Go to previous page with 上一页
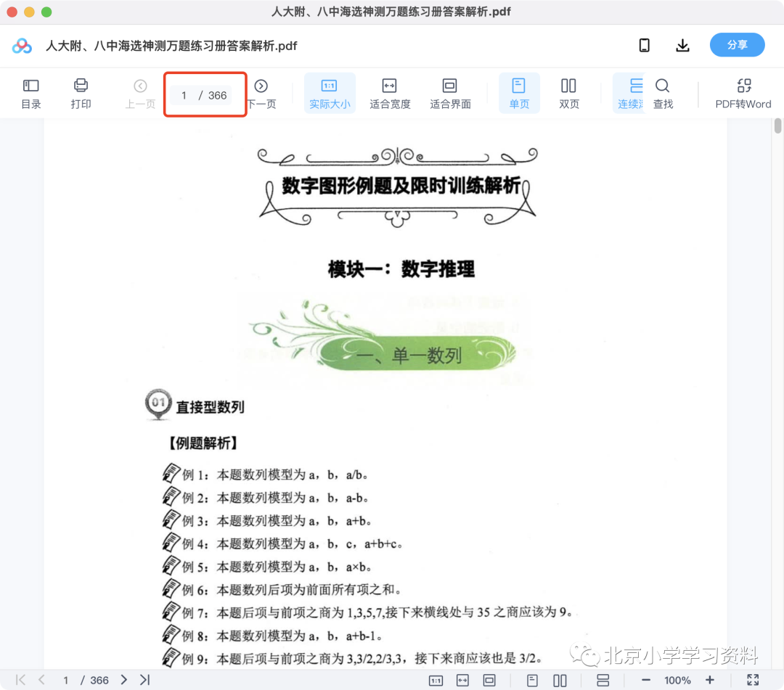 (141, 94)
